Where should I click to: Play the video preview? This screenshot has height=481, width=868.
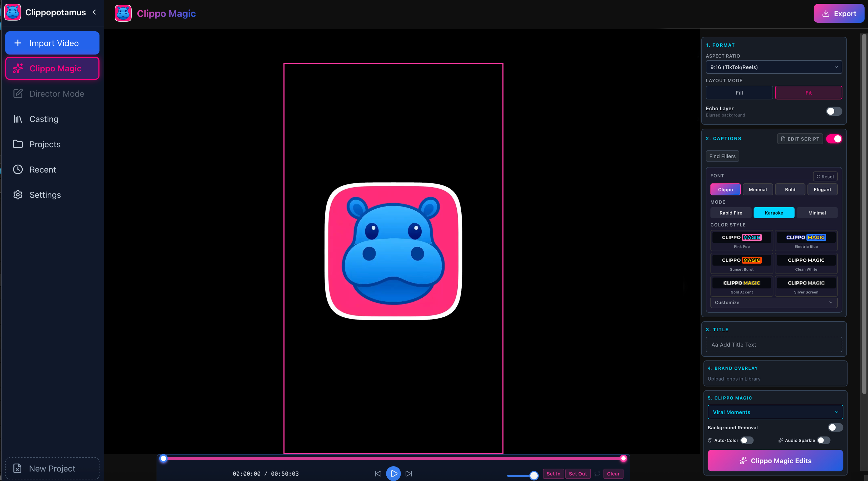393,474
